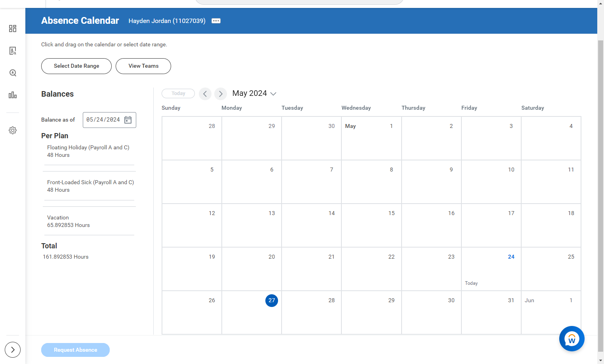The width and height of the screenshot is (604, 364).
Task: Open the May 2024 month dropdown
Action: pyautogui.click(x=254, y=93)
